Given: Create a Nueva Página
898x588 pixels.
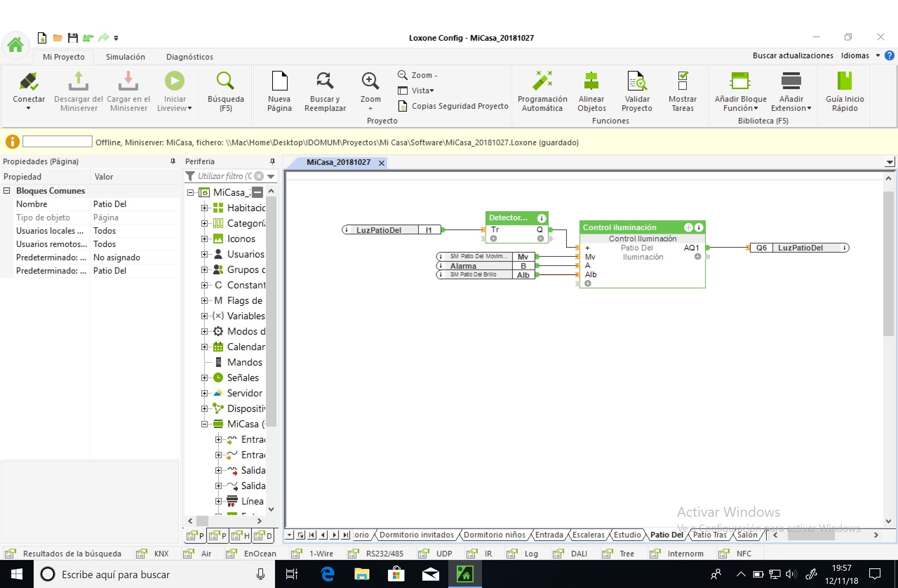Looking at the screenshot, I should [x=279, y=81].
